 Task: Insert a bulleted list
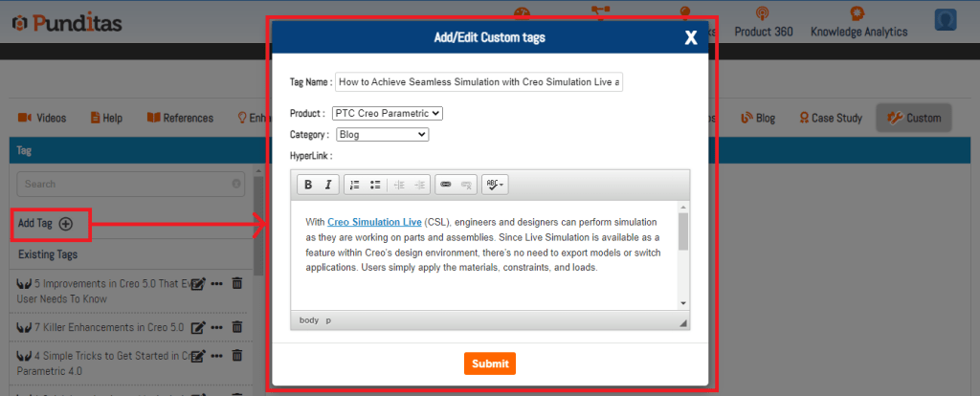(x=375, y=184)
